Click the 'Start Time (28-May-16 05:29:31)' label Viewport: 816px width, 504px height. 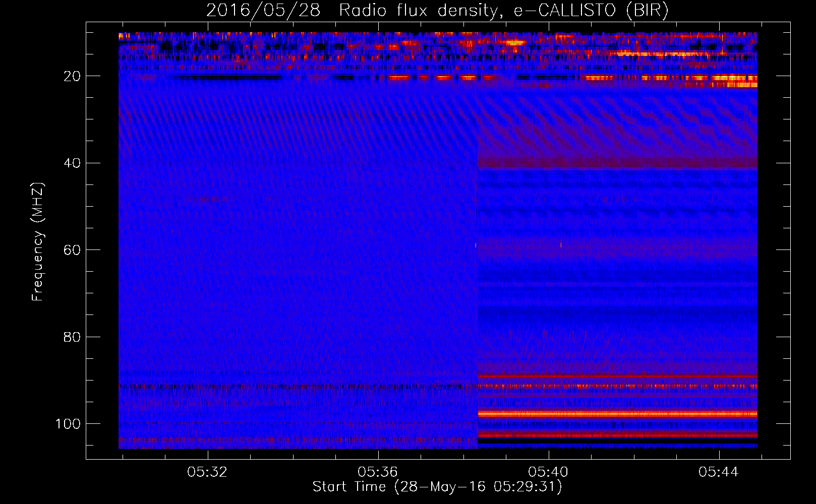pos(437,487)
